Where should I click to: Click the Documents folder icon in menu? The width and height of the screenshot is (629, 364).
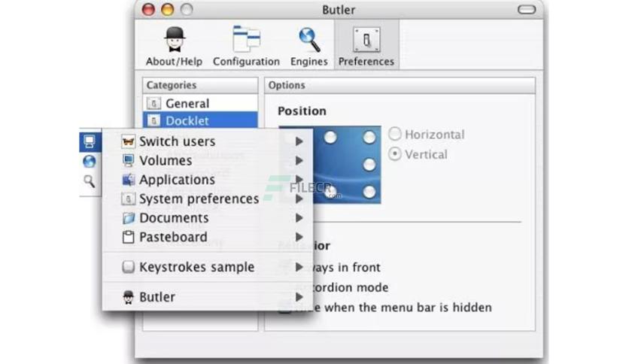click(128, 218)
